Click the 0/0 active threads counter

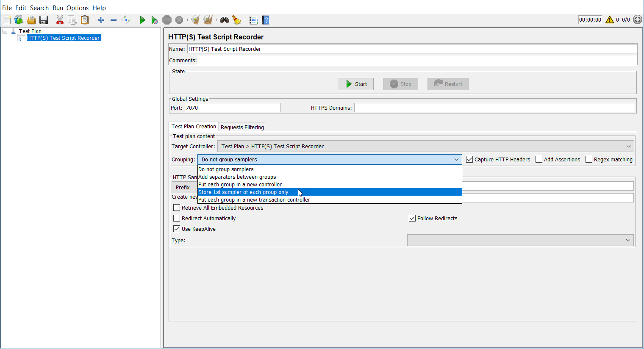tap(626, 20)
